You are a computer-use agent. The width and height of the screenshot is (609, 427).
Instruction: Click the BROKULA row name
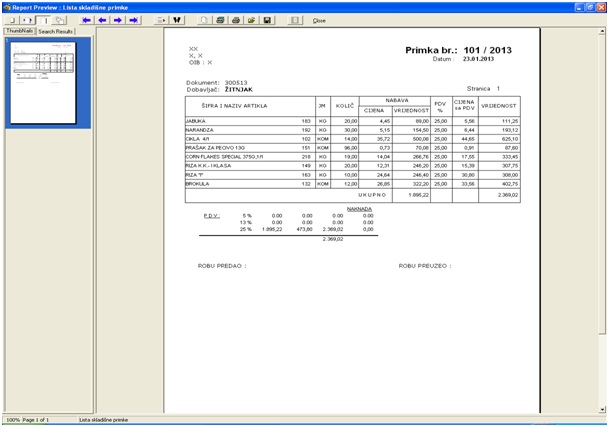[x=197, y=184]
